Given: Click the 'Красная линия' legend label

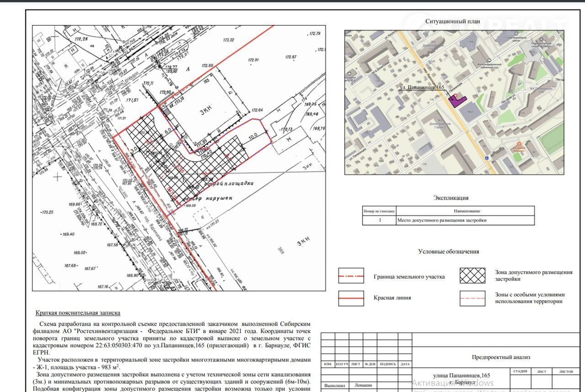Looking at the screenshot, I should [392, 297].
